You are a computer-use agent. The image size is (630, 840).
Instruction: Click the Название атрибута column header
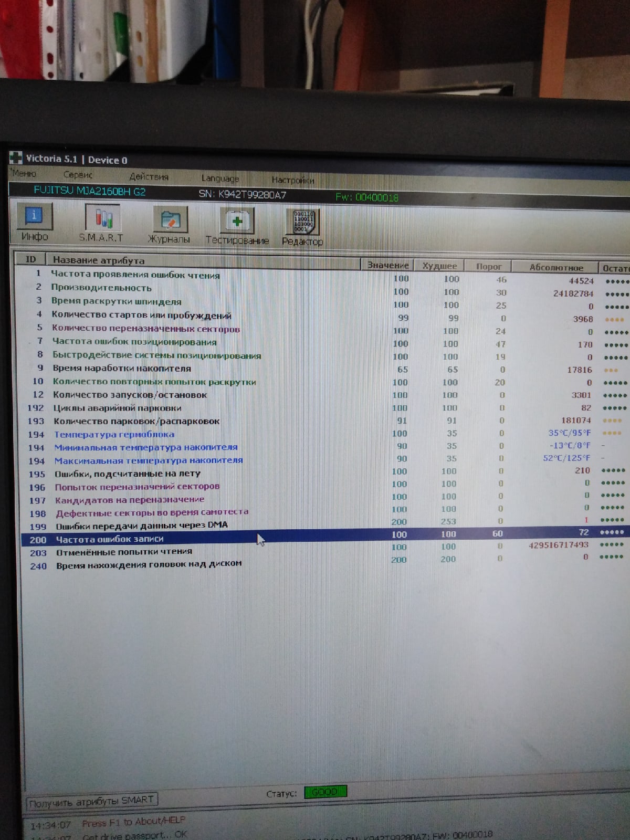pos(99,260)
